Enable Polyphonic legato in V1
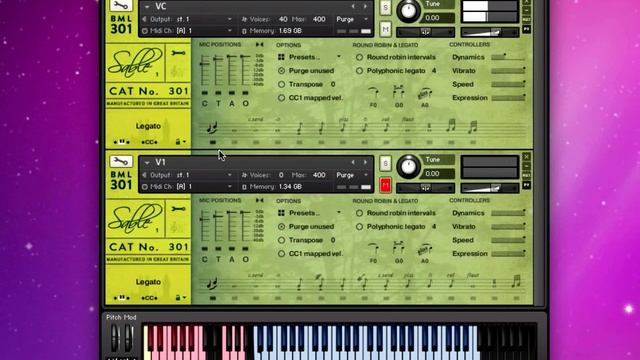640x360 pixels. [359, 227]
